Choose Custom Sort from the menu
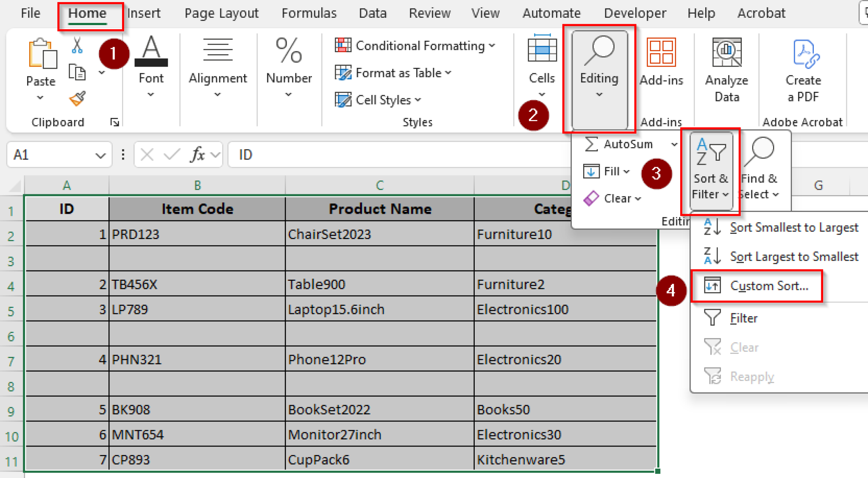This screenshot has width=868, height=478. 769,285
